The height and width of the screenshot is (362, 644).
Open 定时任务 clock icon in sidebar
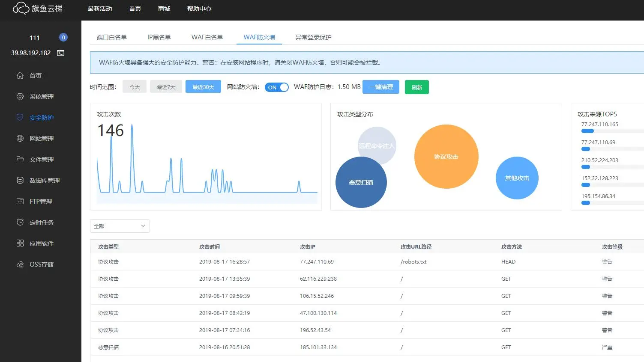[20, 222]
